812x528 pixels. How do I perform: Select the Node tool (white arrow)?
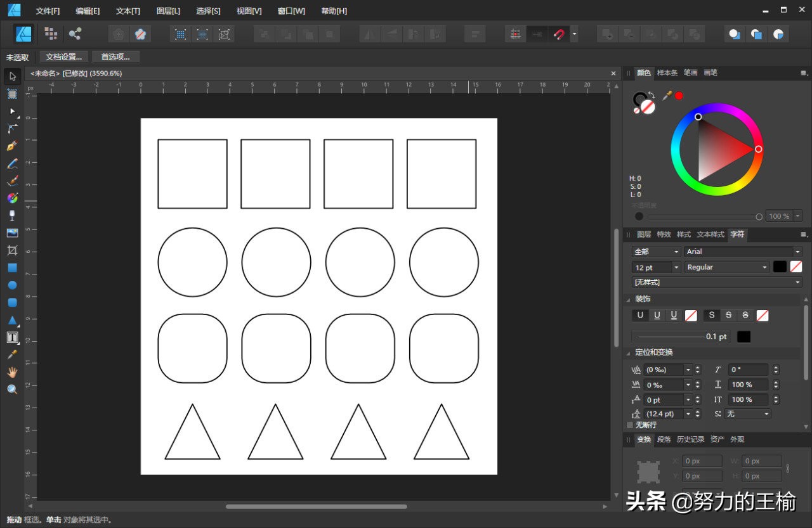12,112
